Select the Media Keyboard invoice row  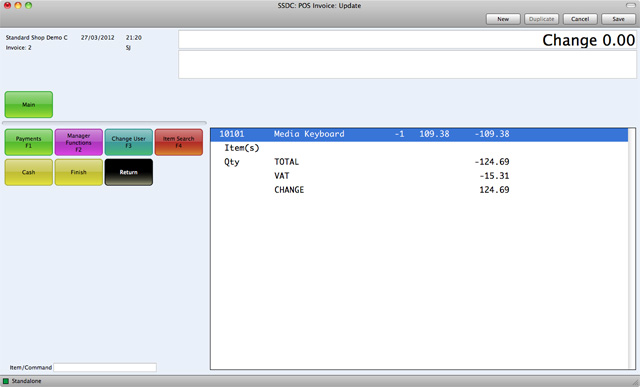[419, 134]
